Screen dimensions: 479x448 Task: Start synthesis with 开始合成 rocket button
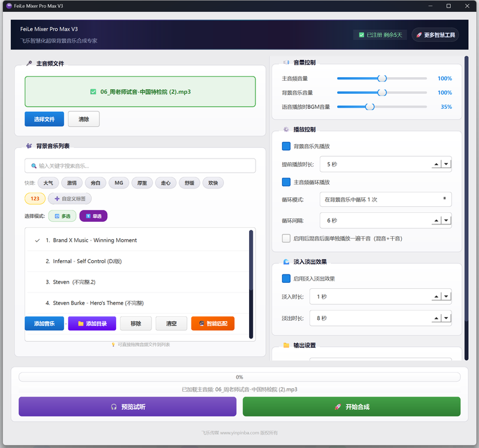(x=351, y=407)
